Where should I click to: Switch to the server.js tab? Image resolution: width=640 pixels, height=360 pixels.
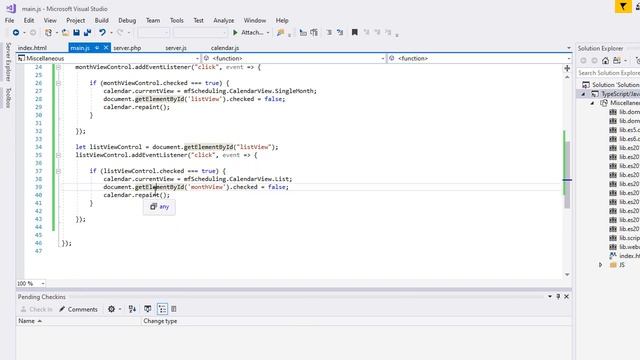pyautogui.click(x=176, y=48)
